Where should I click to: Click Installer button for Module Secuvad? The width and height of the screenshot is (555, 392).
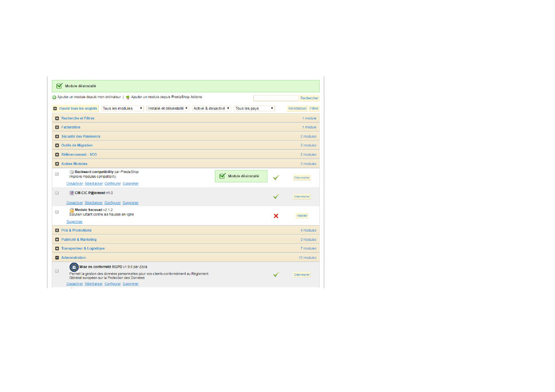tap(302, 216)
